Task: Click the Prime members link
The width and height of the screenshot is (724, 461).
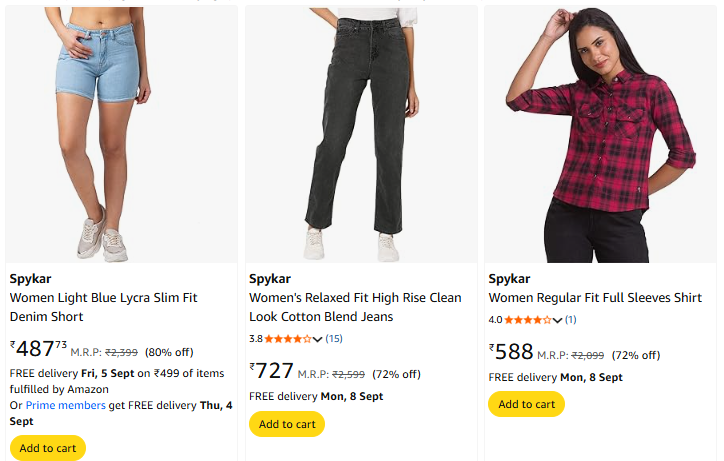Action: click(65, 405)
